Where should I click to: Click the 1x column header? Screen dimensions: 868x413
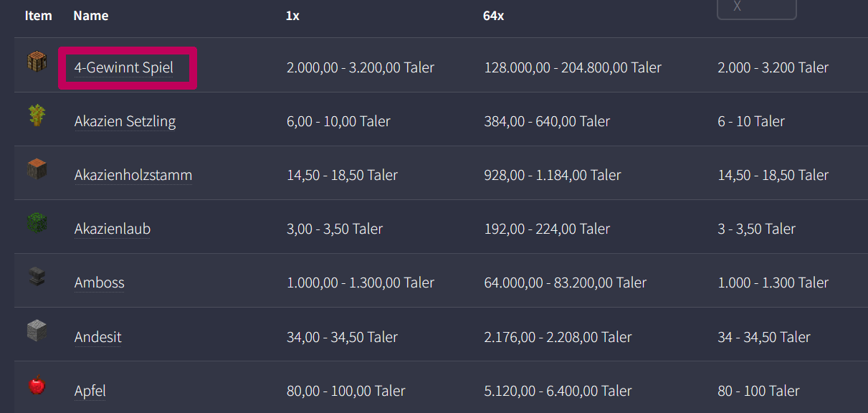292,16
